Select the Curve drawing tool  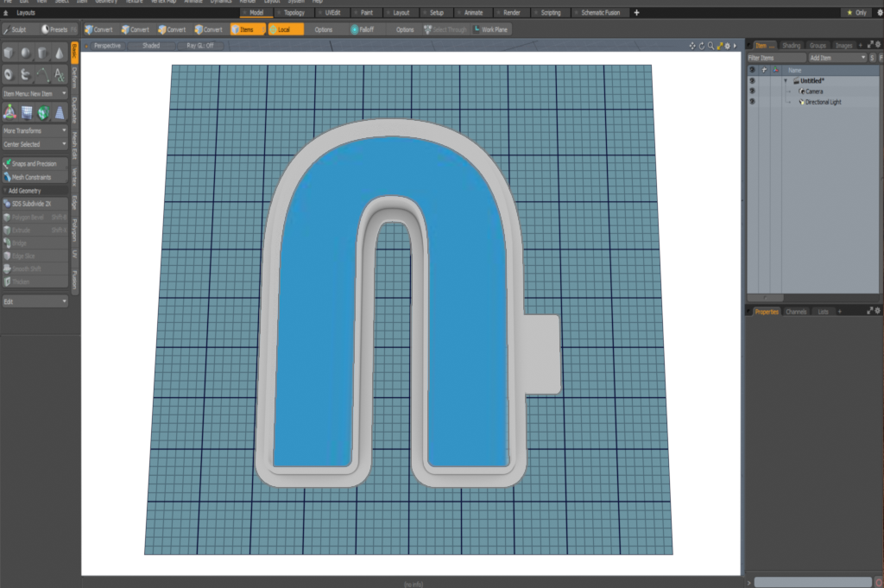(x=42, y=74)
